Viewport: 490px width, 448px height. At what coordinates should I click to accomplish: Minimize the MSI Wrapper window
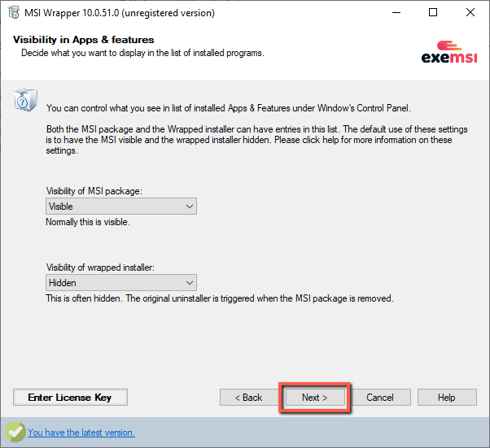396,12
